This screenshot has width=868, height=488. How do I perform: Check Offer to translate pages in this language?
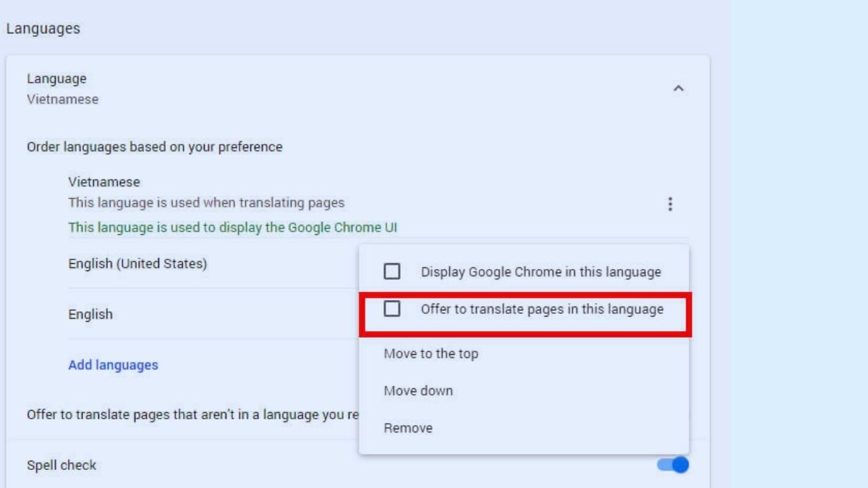coord(391,309)
